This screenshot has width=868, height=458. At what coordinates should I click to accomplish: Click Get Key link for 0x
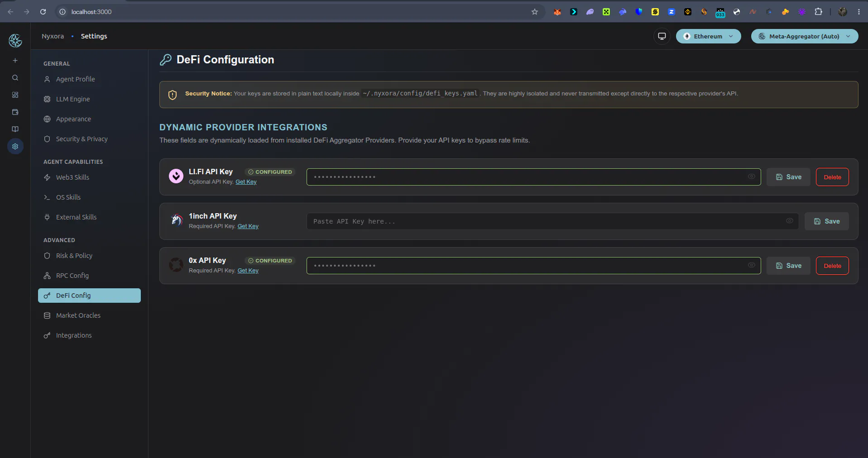(x=248, y=271)
